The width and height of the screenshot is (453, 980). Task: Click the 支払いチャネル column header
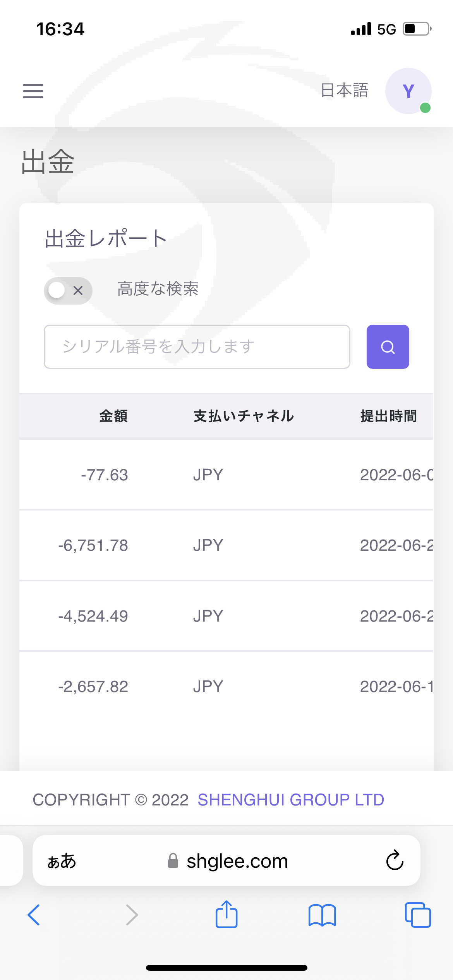pos(244,416)
